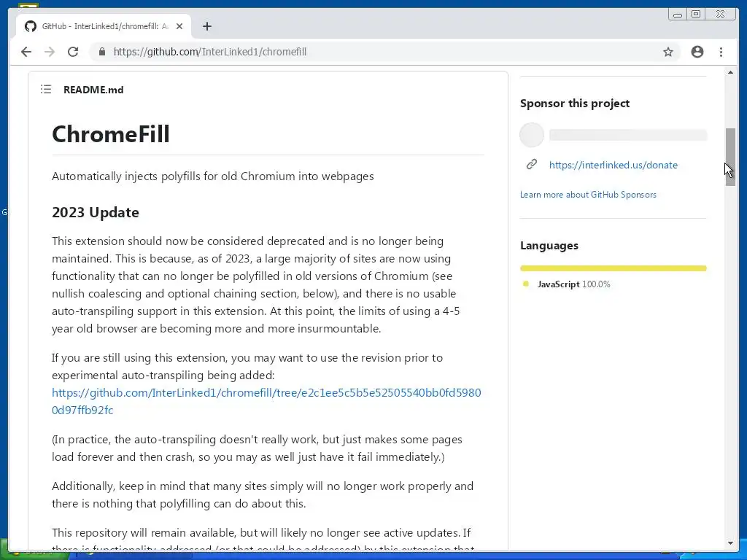The image size is (747, 560).
Task: Bookmark this page with the star icon
Action: (667, 52)
